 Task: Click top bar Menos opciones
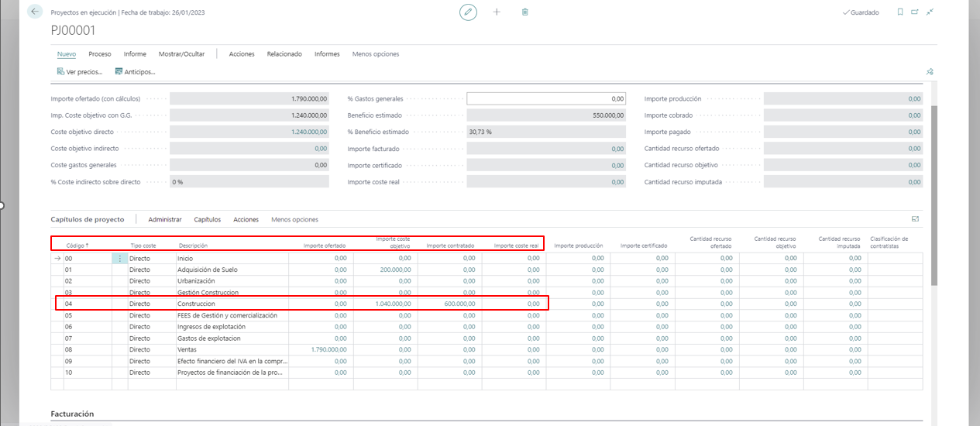[376, 54]
